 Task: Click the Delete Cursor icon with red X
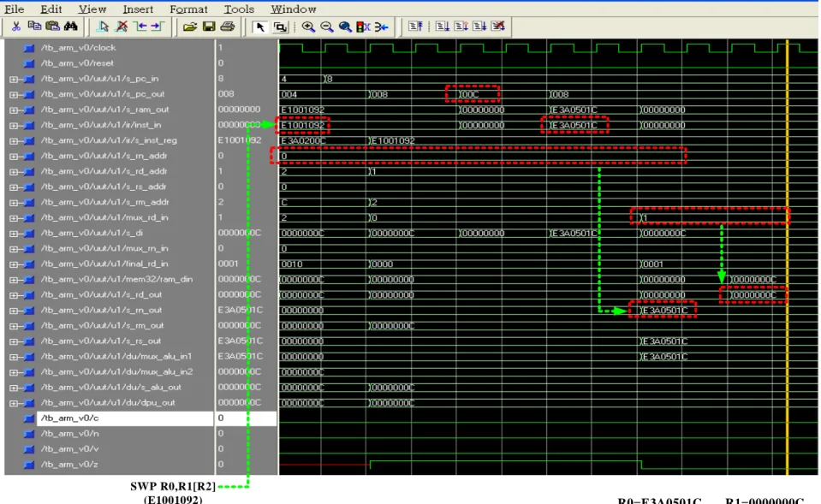pos(122,27)
